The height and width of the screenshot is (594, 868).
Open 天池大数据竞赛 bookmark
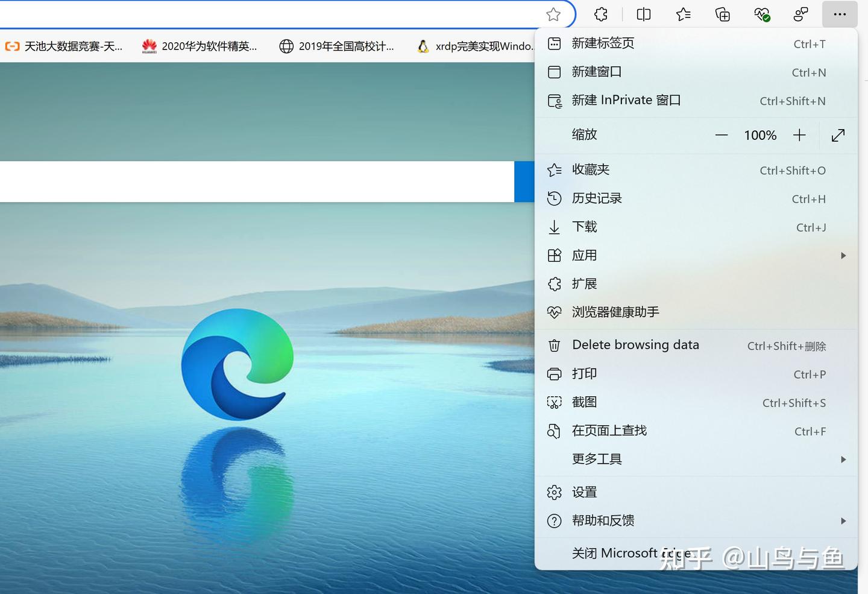tap(64, 46)
